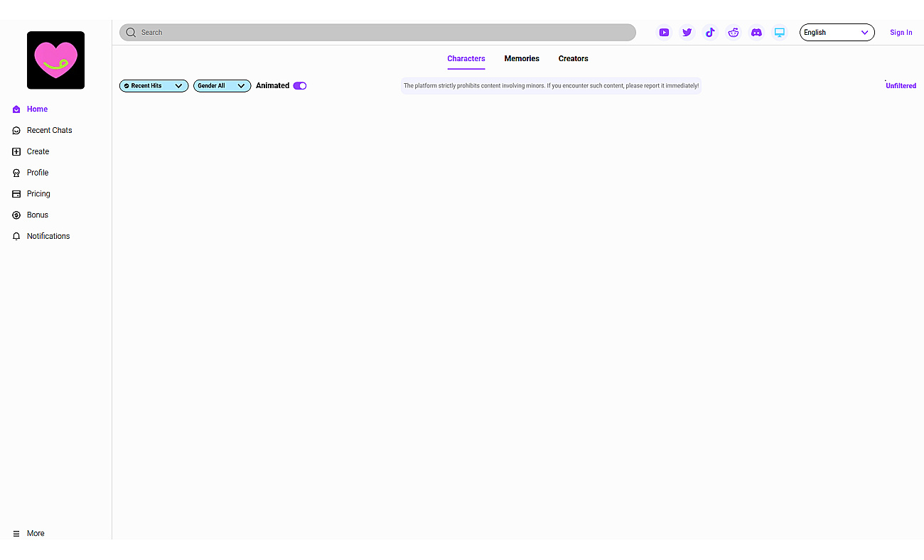Viewport: 924px width, 560px height.
Task: Open the Twitter social link icon
Action: (x=687, y=33)
